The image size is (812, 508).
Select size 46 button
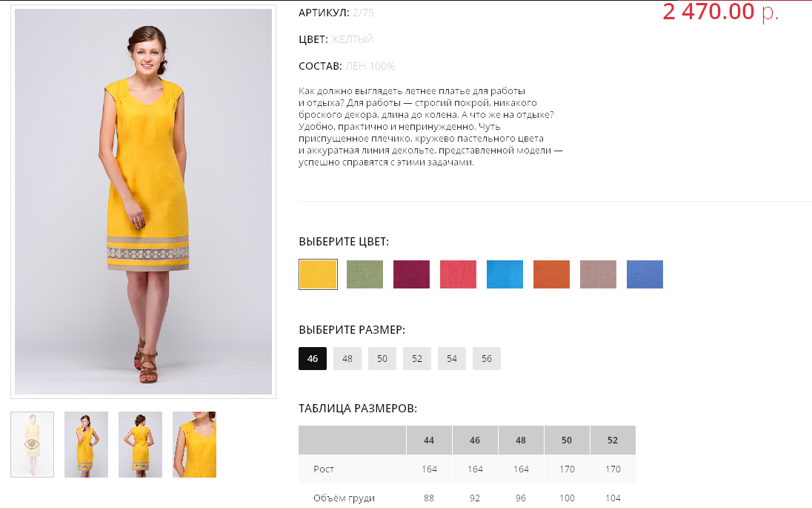[312, 359]
